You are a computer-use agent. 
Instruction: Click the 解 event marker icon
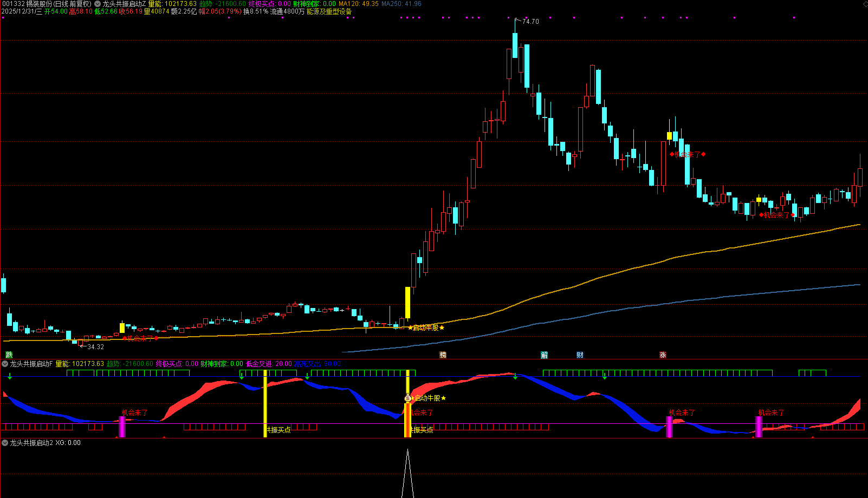click(x=544, y=355)
